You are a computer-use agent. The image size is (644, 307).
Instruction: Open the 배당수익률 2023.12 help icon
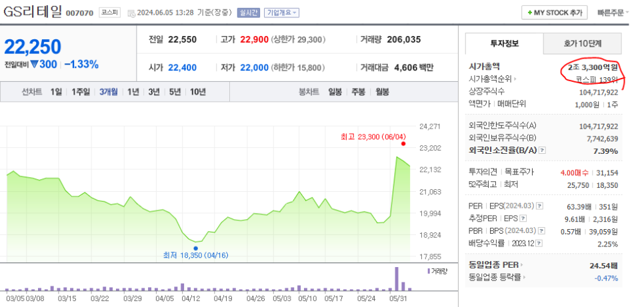click(x=539, y=244)
